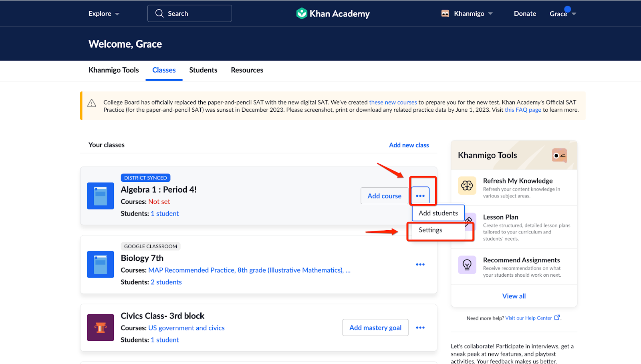Image resolution: width=641 pixels, height=364 pixels.
Task: Open the Biology 7th class title
Action: [142, 258]
